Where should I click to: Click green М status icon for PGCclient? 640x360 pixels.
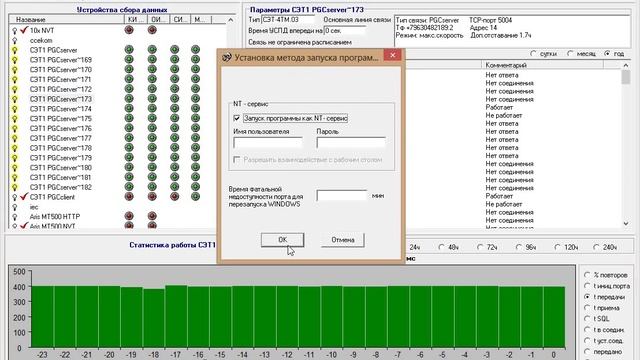pos(196,196)
